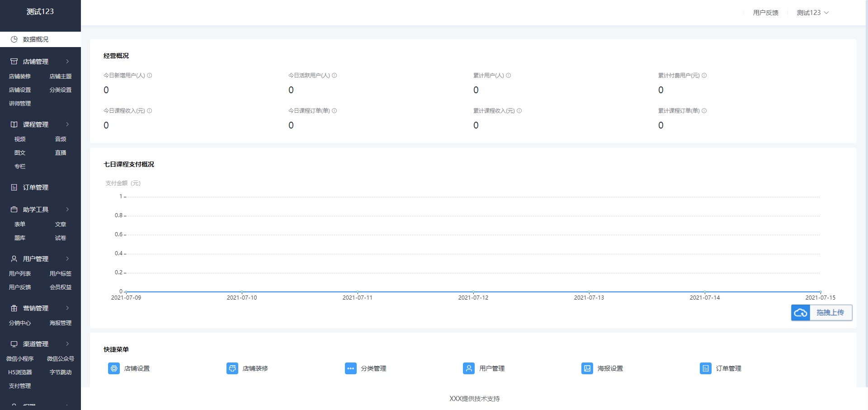Click the 分类管理 dots shortcut icon

[351, 368]
